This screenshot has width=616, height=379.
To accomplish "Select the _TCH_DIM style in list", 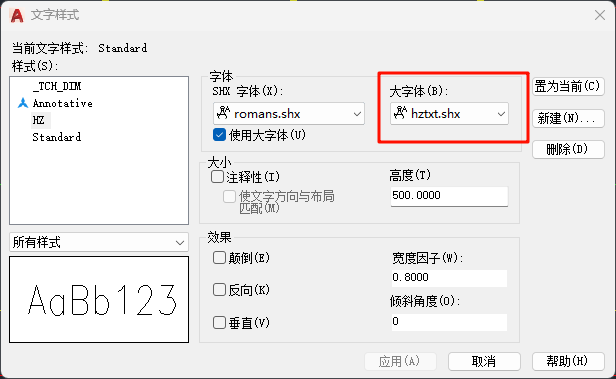I will coord(57,86).
